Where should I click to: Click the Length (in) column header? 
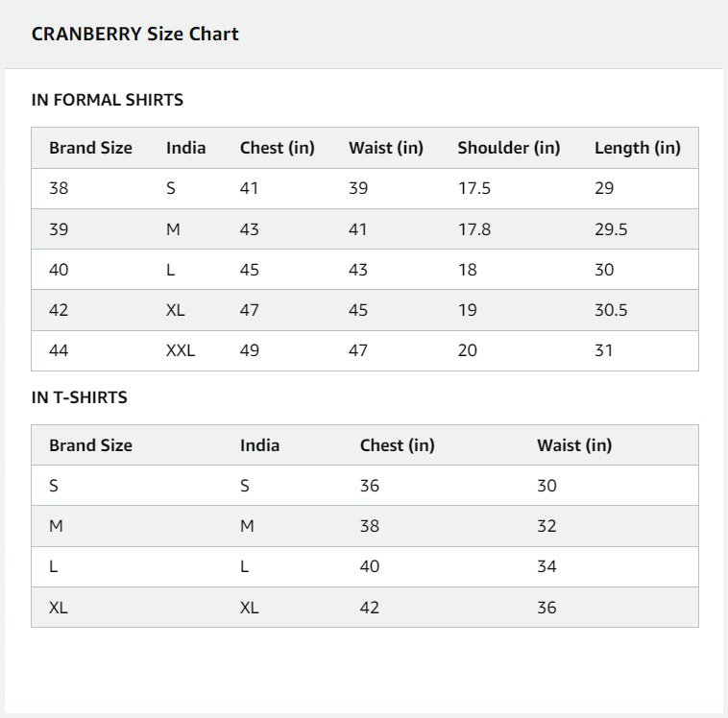638,148
